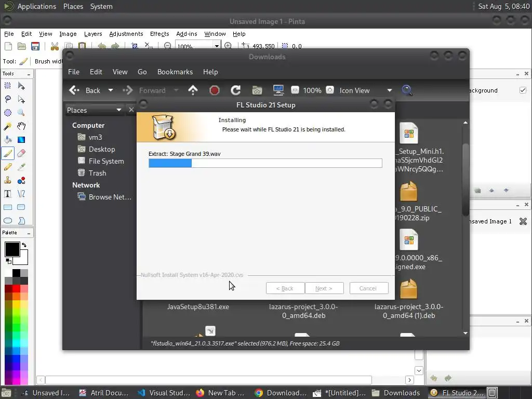The image size is (532, 399).
Task: Click the Stop icon in Downloads toolbar
Action: 214,90
